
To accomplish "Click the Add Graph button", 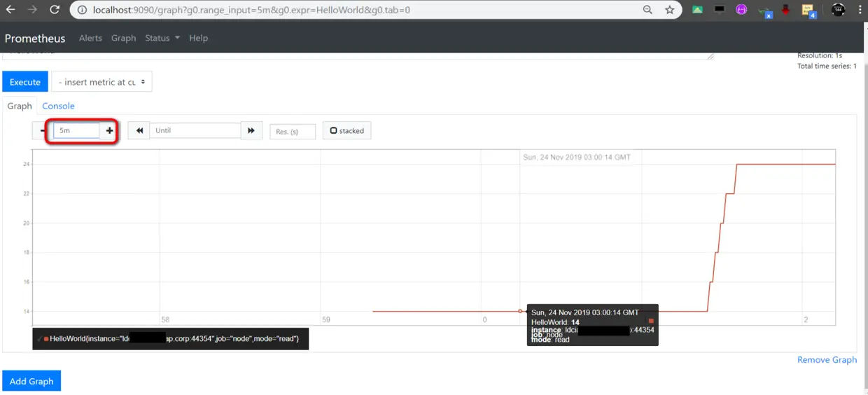I will coord(31,381).
